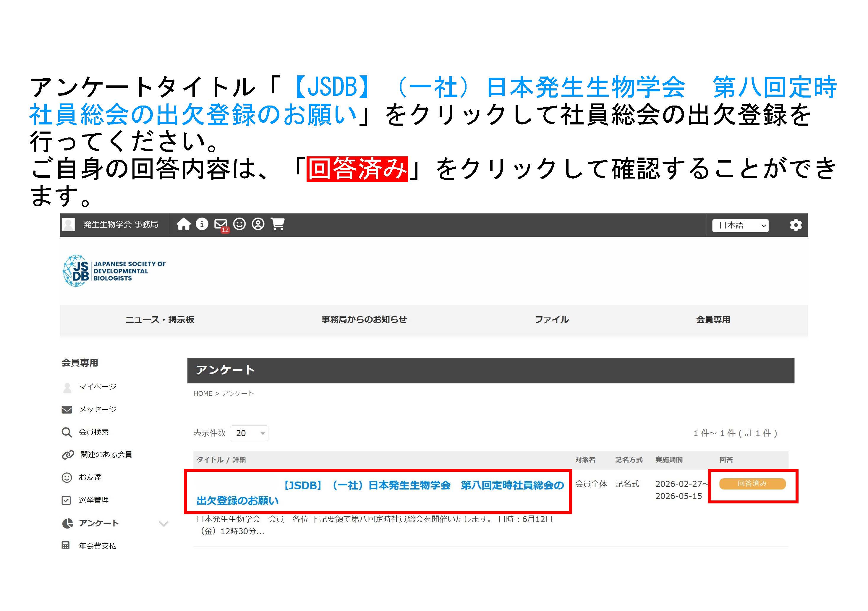Open the 事務局からのお知らせ menu
This screenshot has height=611, width=868.
[x=364, y=320]
